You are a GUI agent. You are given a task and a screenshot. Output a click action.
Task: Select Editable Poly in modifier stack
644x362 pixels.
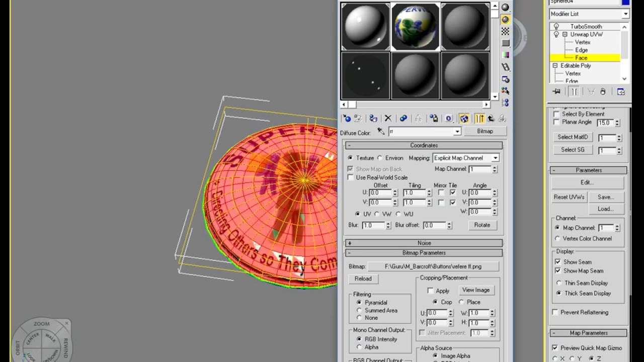click(576, 66)
